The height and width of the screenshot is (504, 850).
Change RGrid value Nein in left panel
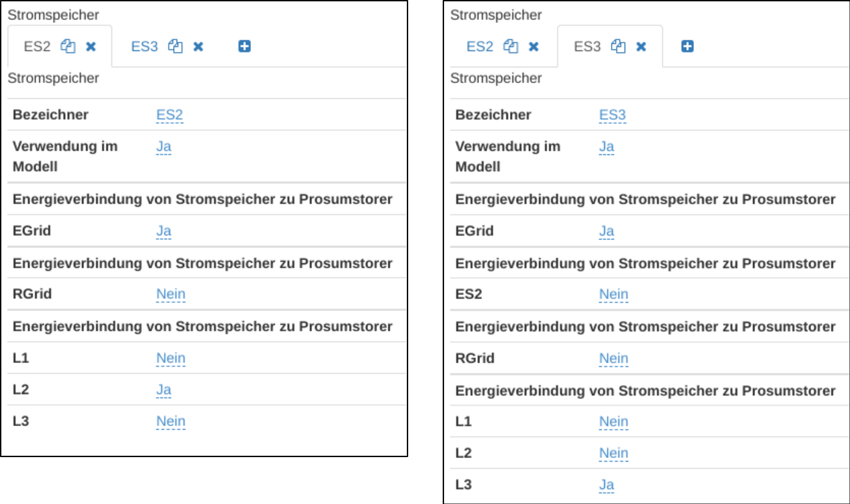click(170, 294)
